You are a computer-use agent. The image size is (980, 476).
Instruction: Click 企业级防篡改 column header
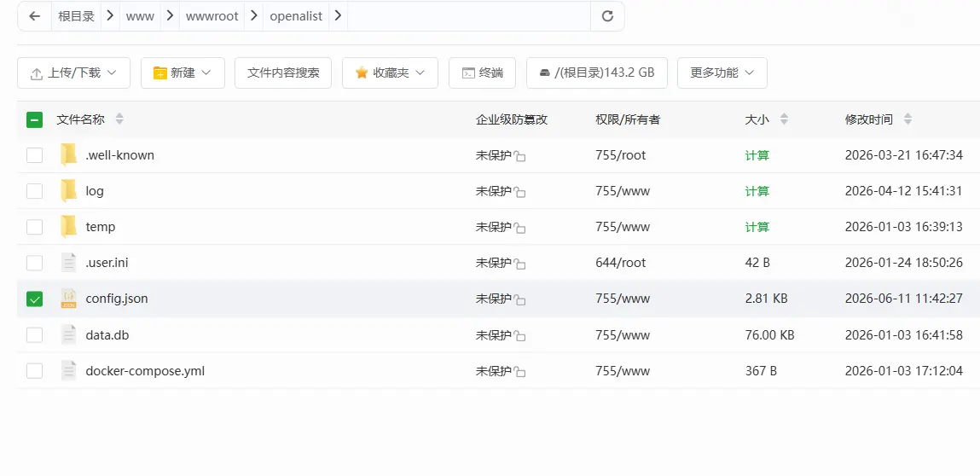pos(512,119)
